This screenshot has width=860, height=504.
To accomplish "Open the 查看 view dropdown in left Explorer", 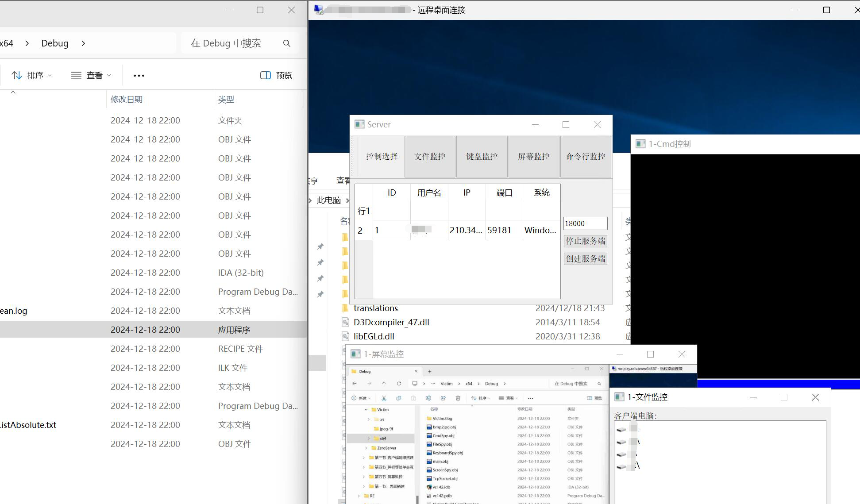I will coord(91,76).
